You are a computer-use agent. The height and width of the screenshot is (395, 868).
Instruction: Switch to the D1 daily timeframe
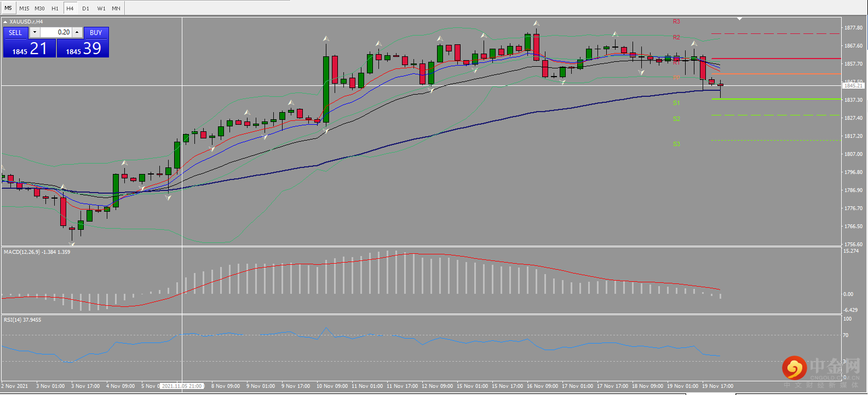coord(85,9)
